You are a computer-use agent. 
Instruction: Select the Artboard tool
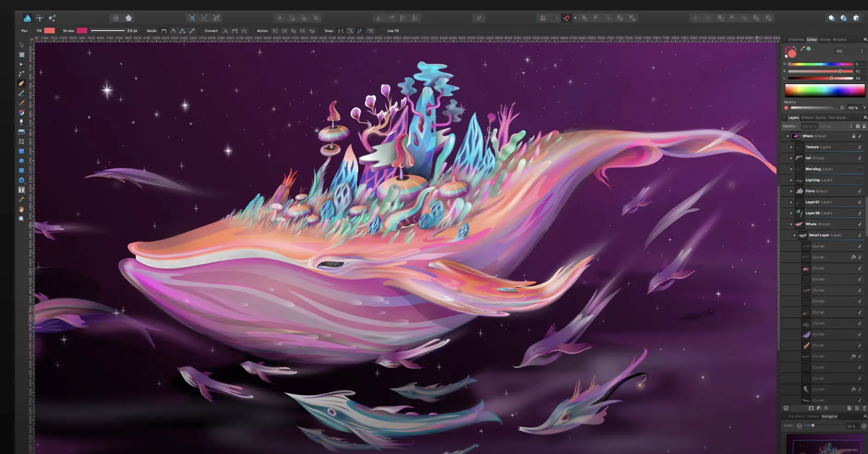[21, 55]
